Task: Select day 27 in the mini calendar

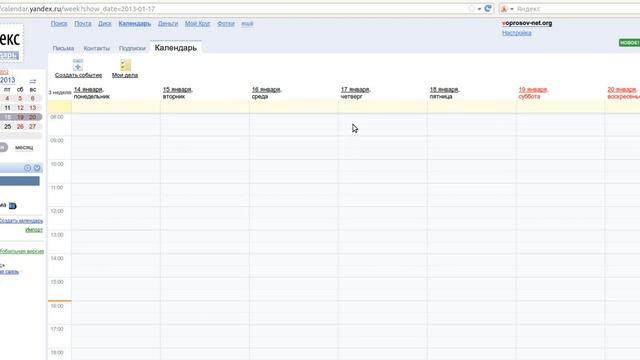Action: pos(33,127)
